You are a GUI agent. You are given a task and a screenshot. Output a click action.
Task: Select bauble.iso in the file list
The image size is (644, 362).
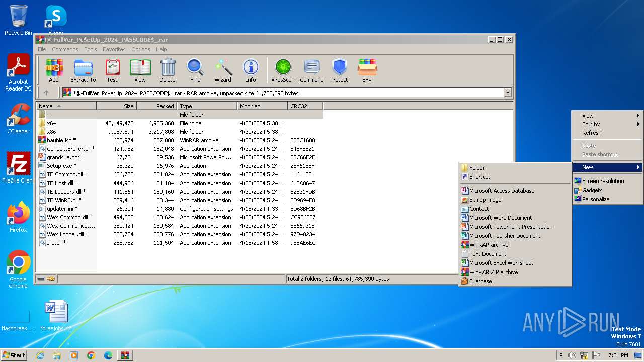coord(180,140)
